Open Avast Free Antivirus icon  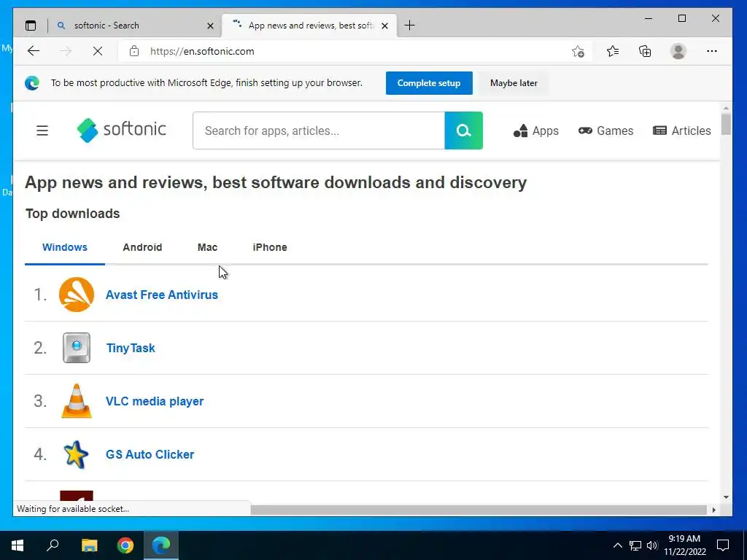pyautogui.click(x=77, y=295)
